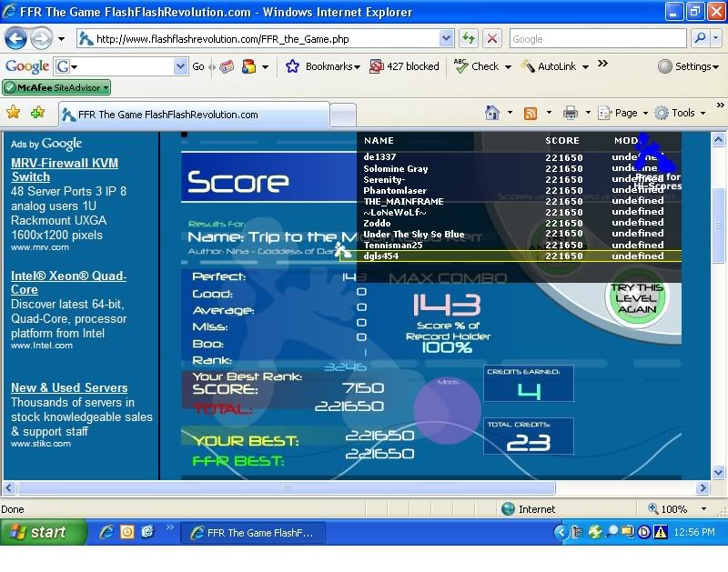The height and width of the screenshot is (572, 728).
Task: Click the Favorites Center star icon
Action: coord(13,113)
